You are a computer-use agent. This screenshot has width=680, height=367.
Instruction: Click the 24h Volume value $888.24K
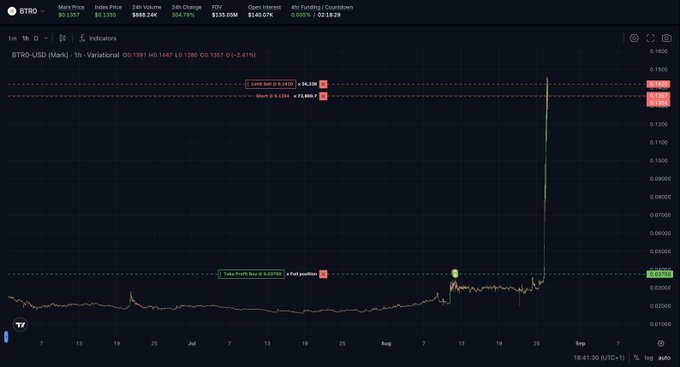[x=145, y=15]
